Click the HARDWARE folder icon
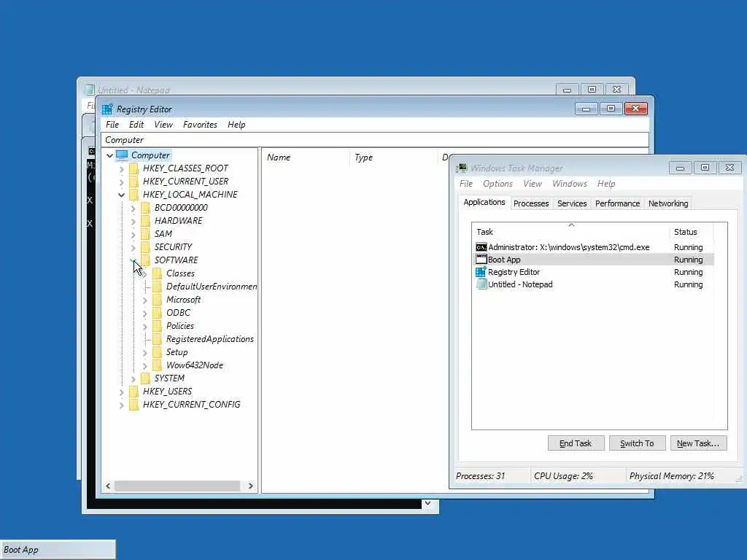Image resolution: width=747 pixels, height=560 pixels. (146, 221)
